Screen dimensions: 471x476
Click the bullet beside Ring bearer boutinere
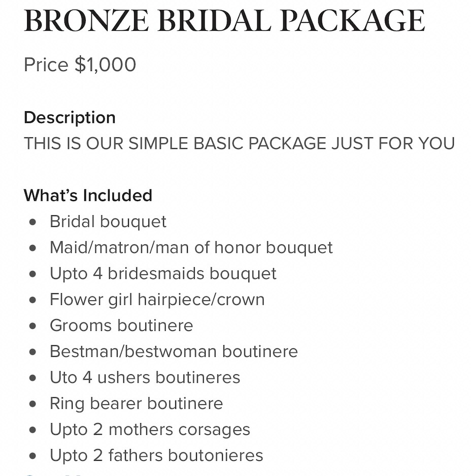pos(33,404)
